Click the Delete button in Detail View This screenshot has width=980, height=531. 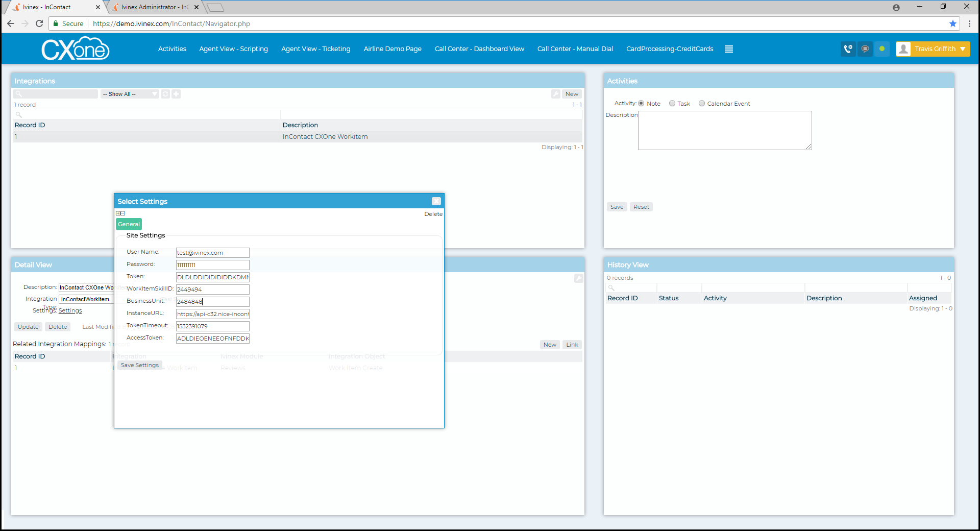point(58,327)
